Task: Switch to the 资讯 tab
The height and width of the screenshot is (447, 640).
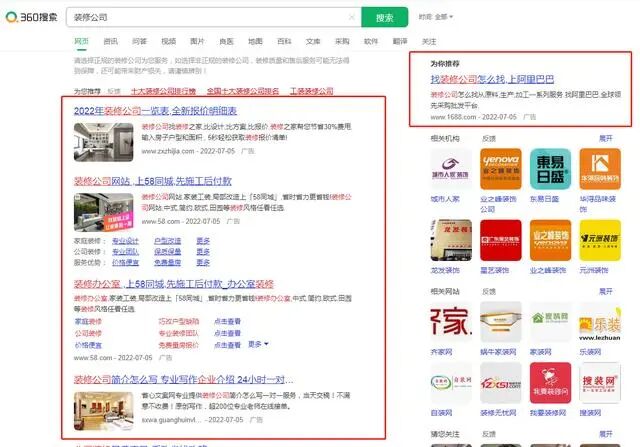Action: 110,41
